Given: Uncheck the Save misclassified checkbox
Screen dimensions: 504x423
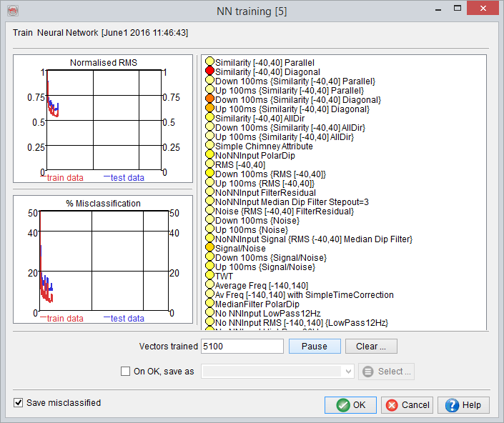Looking at the screenshot, I should [19, 402].
